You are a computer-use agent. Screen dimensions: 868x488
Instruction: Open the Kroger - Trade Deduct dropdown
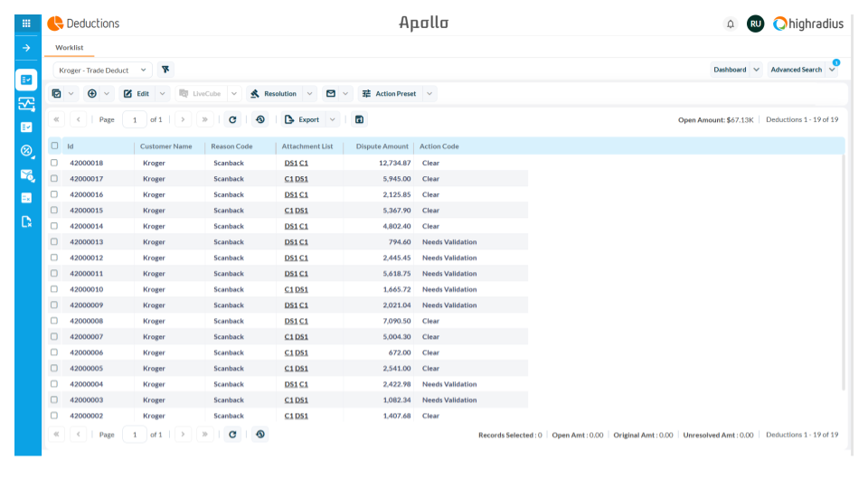click(102, 70)
